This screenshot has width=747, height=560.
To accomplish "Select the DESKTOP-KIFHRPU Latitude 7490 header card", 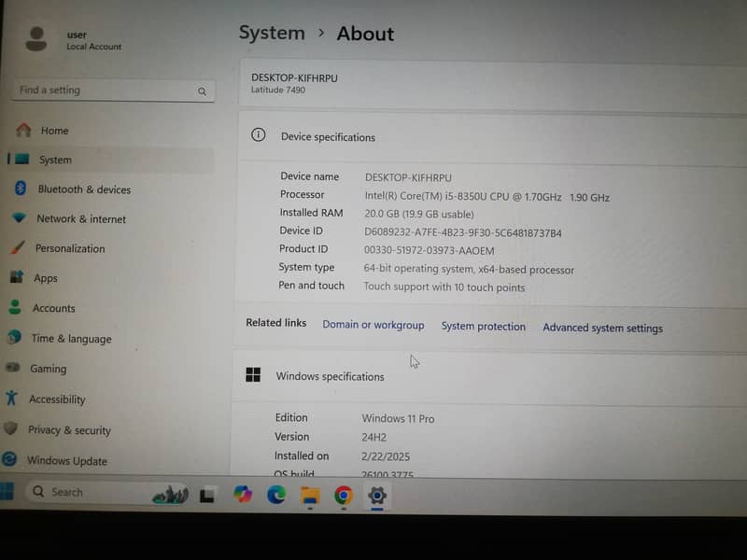I will 493,83.
